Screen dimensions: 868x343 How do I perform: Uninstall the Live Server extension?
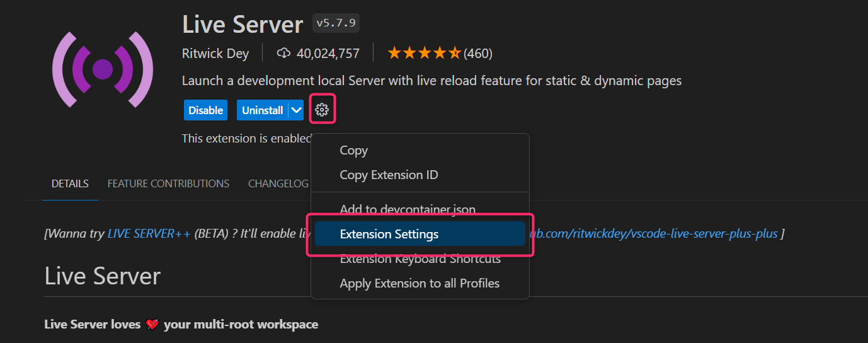[263, 110]
